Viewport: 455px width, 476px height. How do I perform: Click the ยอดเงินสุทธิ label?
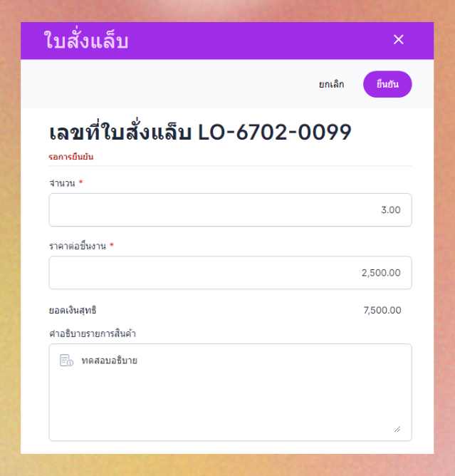(x=73, y=310)
